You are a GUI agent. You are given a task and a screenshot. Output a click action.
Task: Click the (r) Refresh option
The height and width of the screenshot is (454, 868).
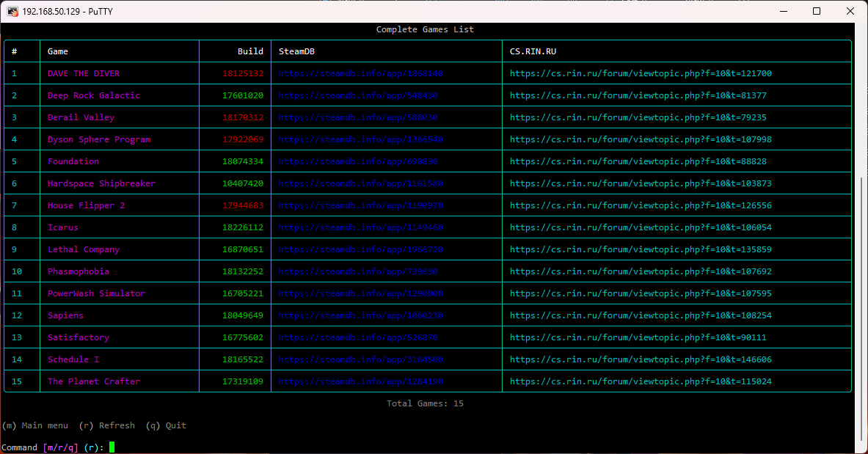(x=107, y=425)
